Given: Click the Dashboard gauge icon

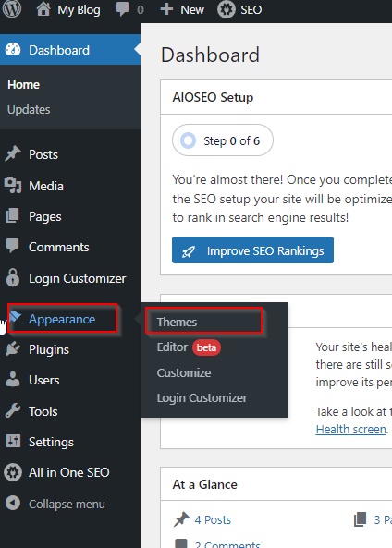Looking at the screenshot, I should click(13, 50).
